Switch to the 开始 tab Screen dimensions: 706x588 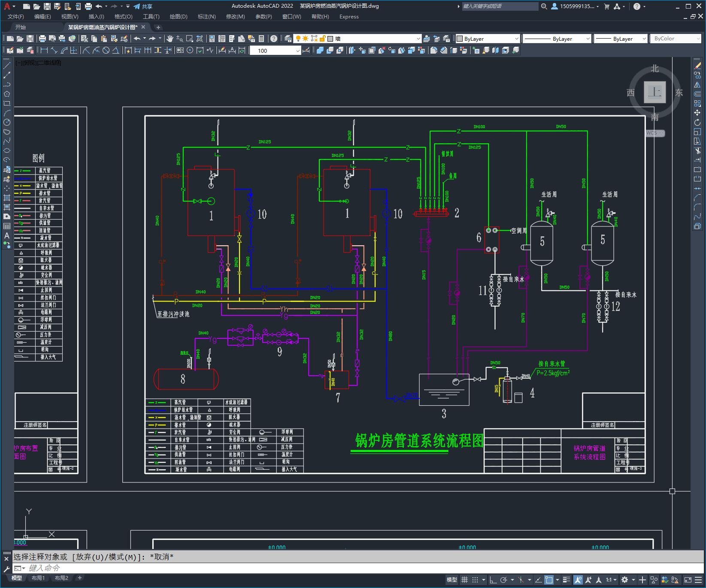[x=21, y=27]
